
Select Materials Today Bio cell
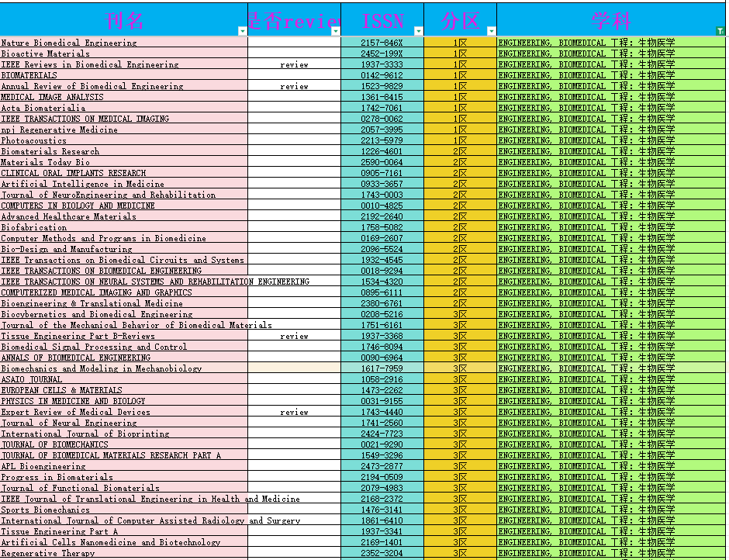pyautogui.click(x=123, y=162)
